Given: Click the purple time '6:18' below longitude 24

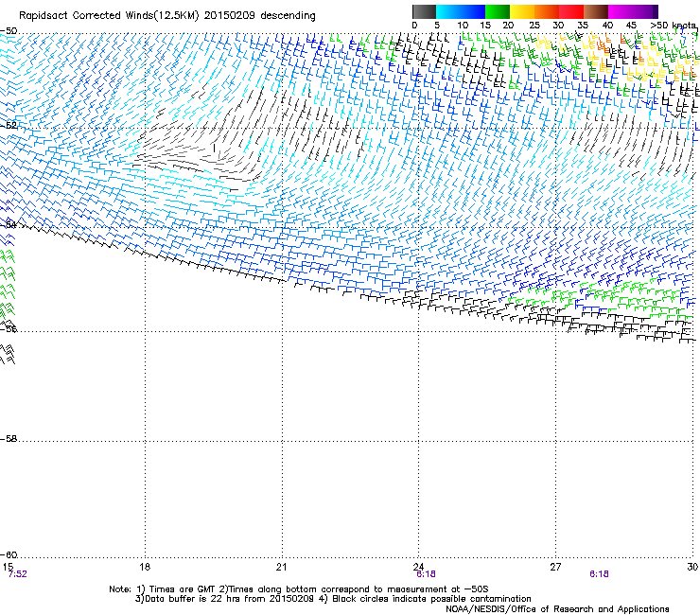Looking at the screenshot, I should pos(426,574).
